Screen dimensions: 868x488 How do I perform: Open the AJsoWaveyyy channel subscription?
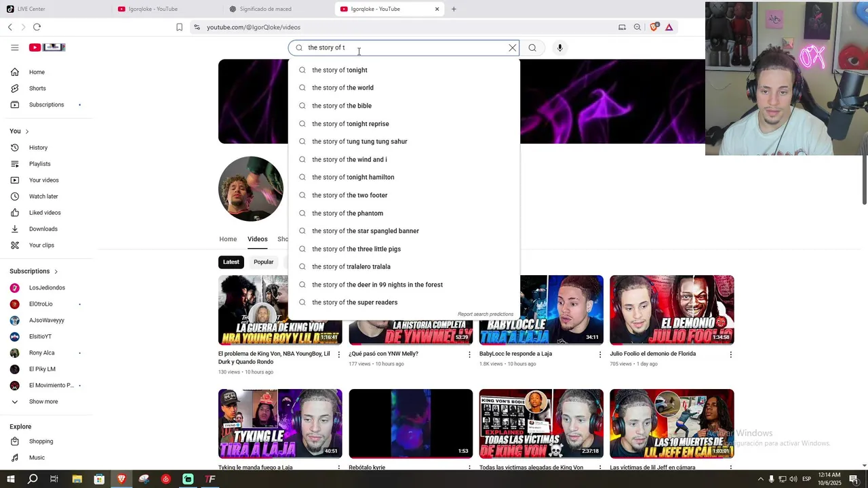pyautogui.click(x=46, y=320)
